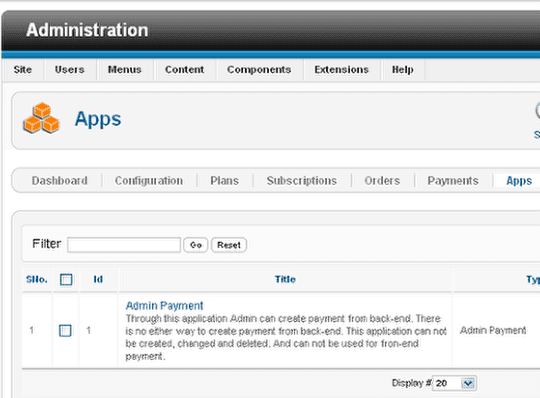Open the Orders tab
The width and height of the screenshot is (540, 398).
[x=382, y=181]
